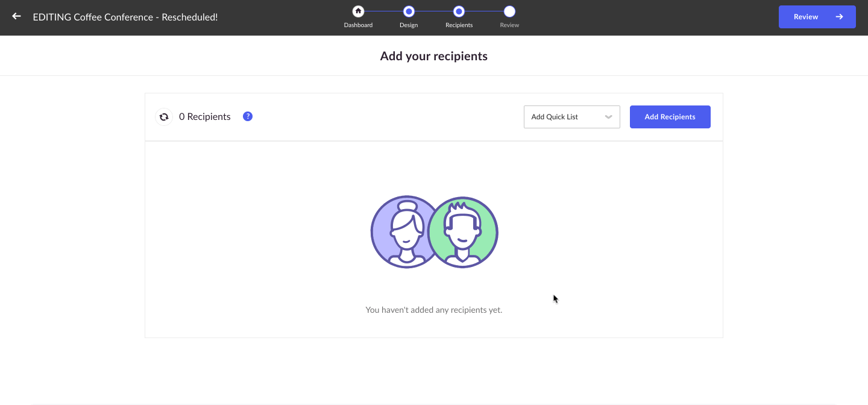Click the 'Recipients' step label

click(459, 25)
